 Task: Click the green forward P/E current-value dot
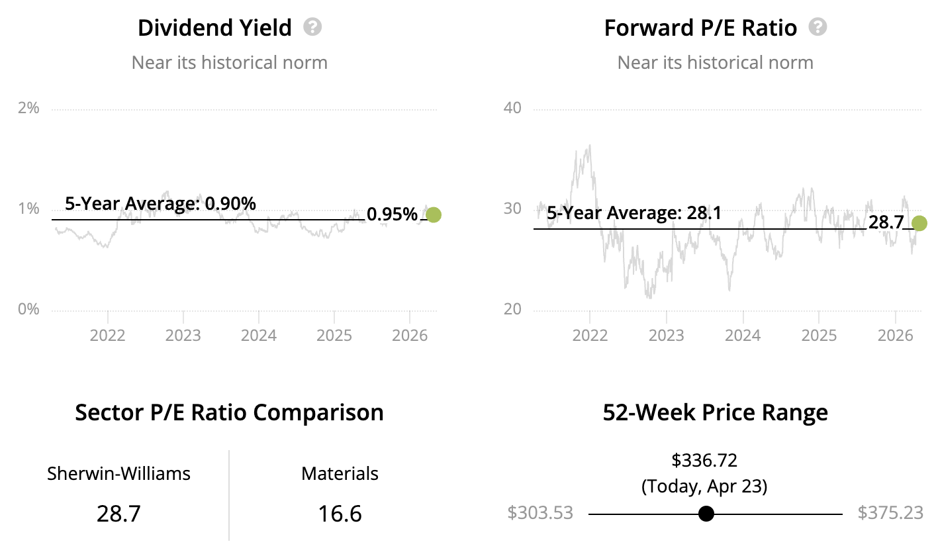pos(919,223)
